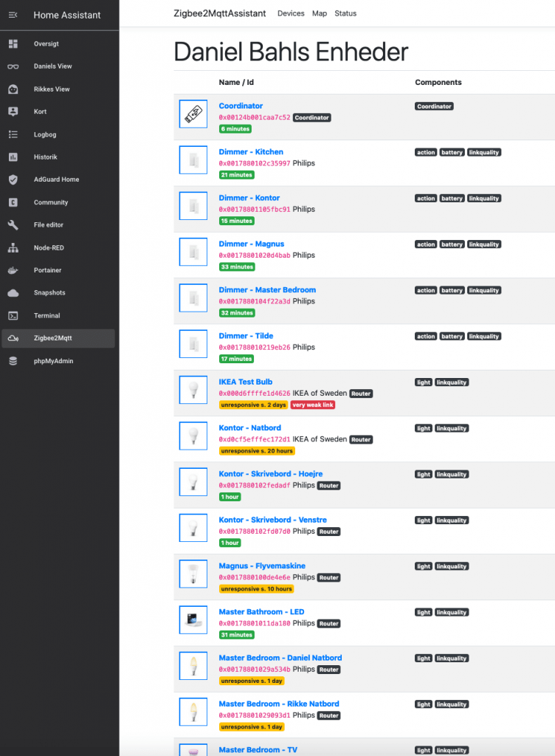The height and width of the screenshot is (756, 555).
Task: Open the Map tab in navbar
Action: (x=320, y=13)
